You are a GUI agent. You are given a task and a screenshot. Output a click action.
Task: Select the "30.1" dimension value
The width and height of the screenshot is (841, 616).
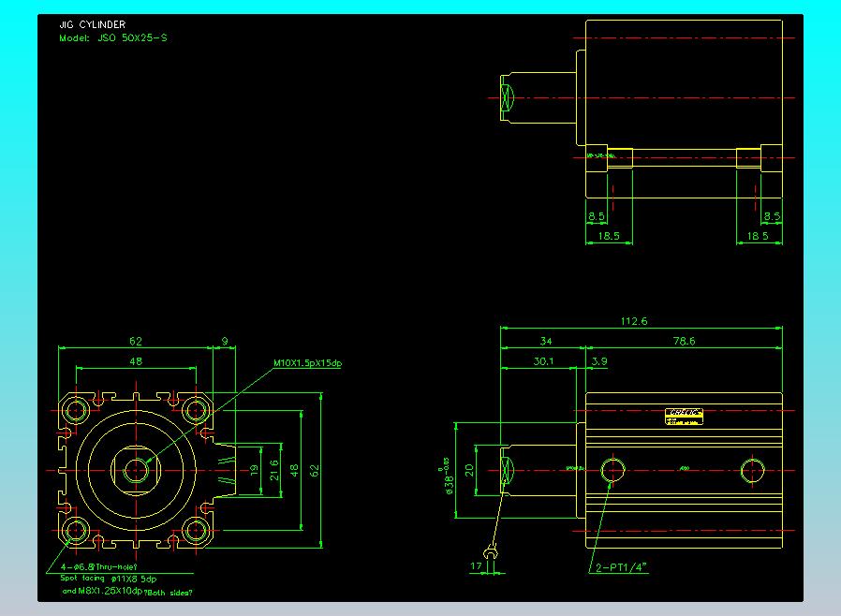click(x=543, y=361)
